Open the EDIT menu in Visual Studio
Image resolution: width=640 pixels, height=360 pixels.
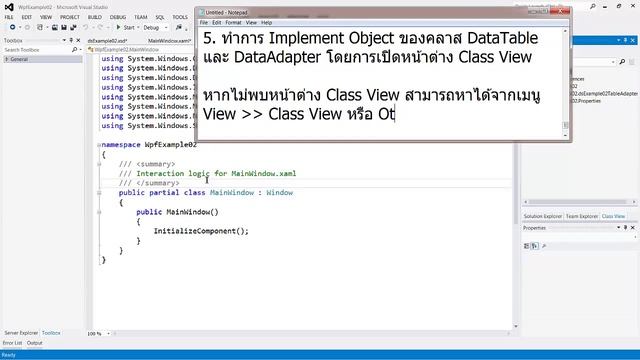point(27,17)
